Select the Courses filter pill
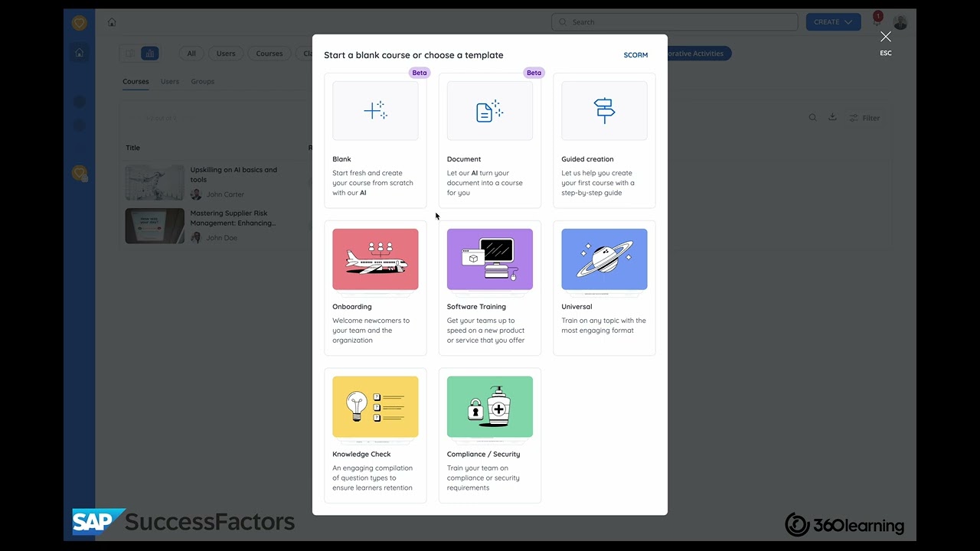Image resolution: width=980 pixels, height=551 pixels. (x=269, y=54)
